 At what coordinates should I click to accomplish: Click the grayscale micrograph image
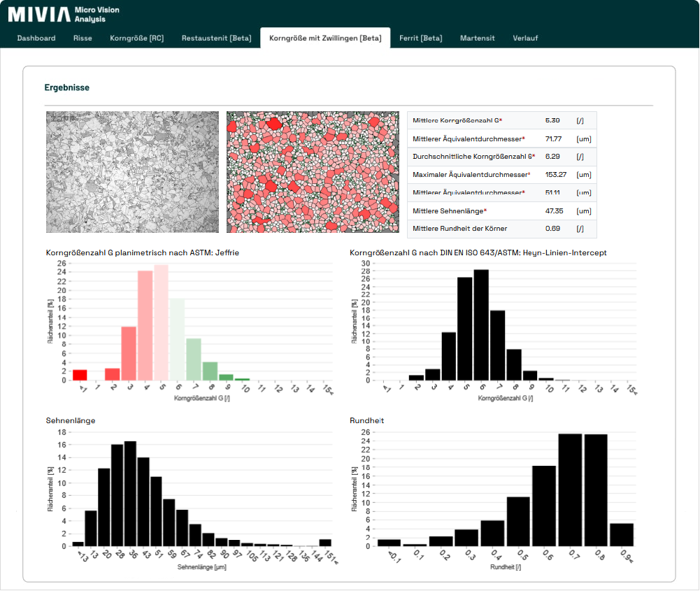(132, 172)
